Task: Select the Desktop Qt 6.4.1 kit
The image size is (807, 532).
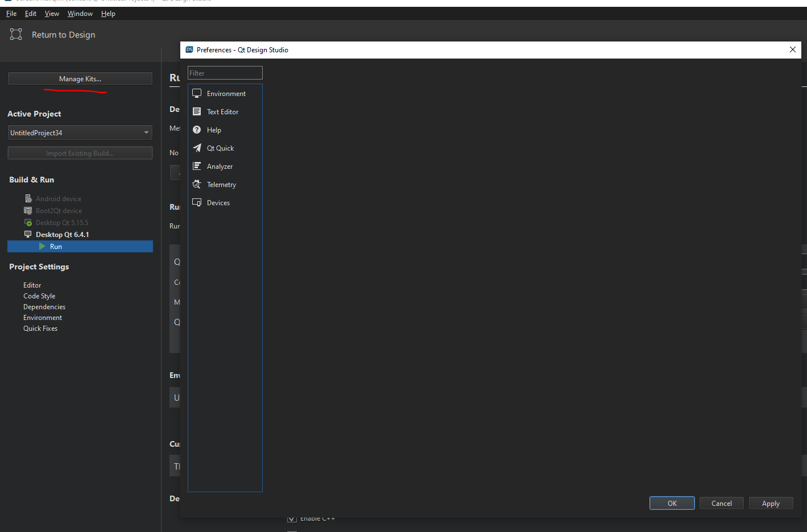Action: coord(62,234)
